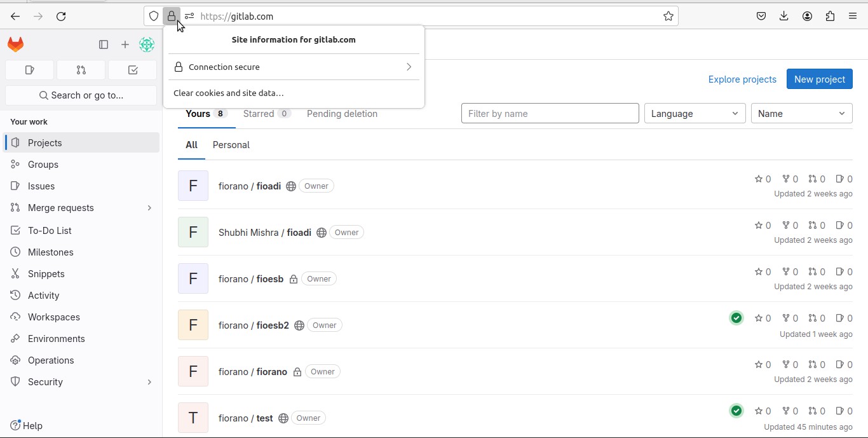Open assigned issues shortcut icon
Viewport: 868px width, 438px height.
(30, 70)
